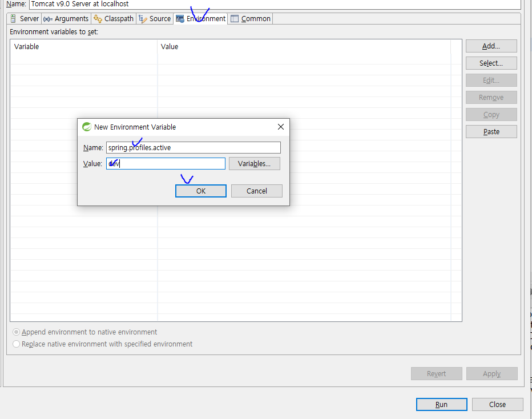Click the Edit... button
The image size is (532, 419).
pyautogui.click(x=491, y=80)
